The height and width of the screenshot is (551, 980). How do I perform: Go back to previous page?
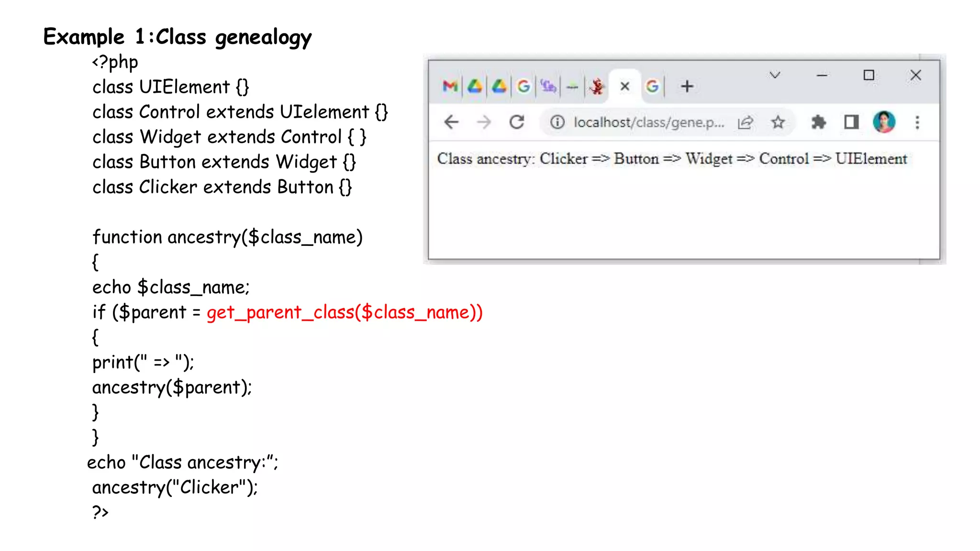[x=451, y=122]
